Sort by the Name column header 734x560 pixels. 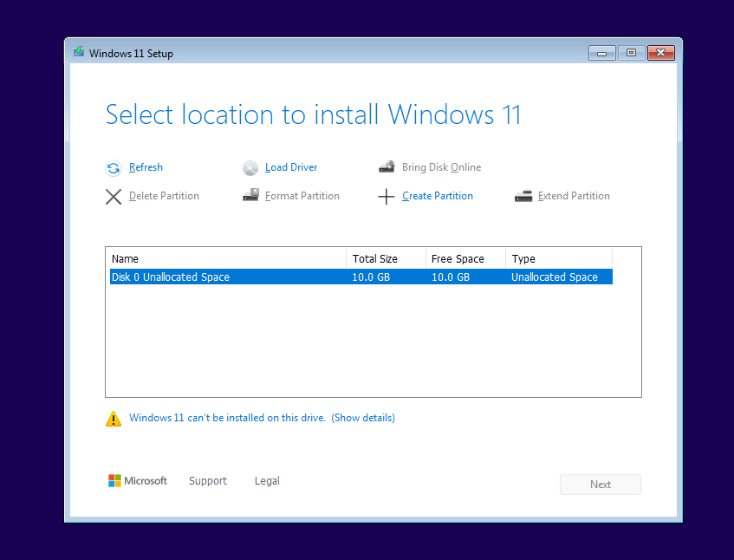pyautogui.click(x=225, y=258)
